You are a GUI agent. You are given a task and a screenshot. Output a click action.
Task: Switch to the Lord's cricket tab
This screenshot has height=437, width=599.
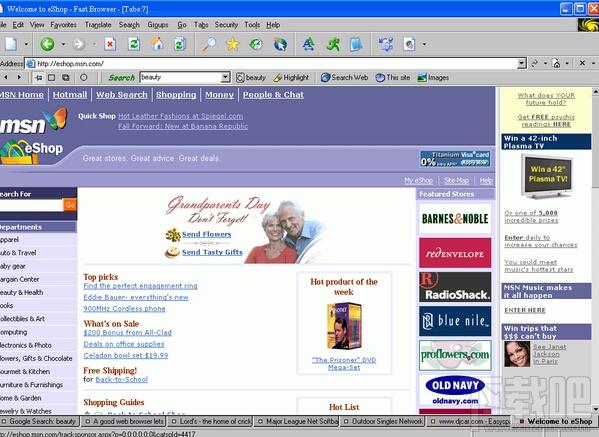tap(211, 421)
